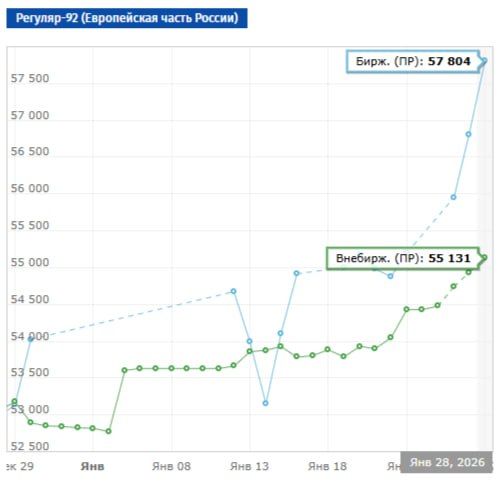Click the blue point near 54 900 after Янв 13

tap(296, 273)
